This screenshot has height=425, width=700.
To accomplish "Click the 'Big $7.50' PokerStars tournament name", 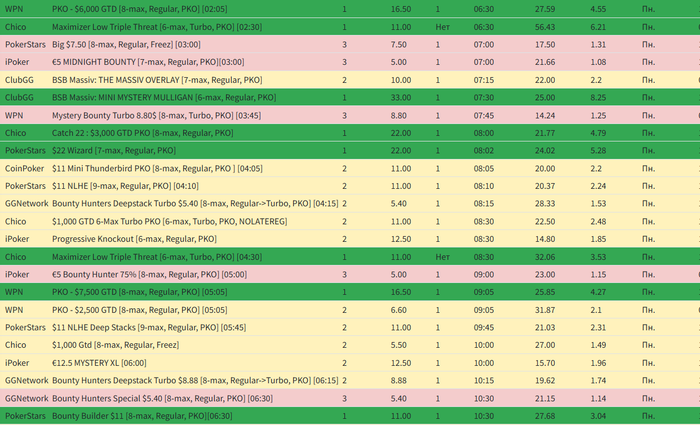I will click(126, 44).
